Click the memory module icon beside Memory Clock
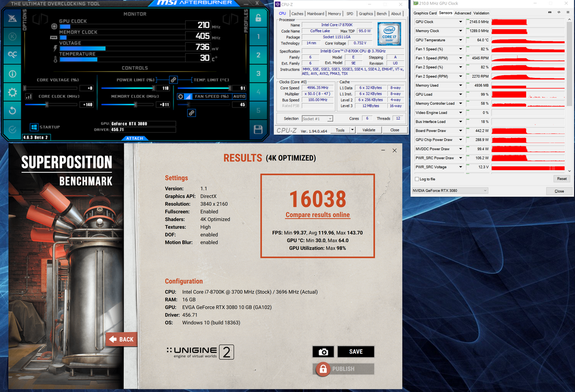 [x=53, y=37]
